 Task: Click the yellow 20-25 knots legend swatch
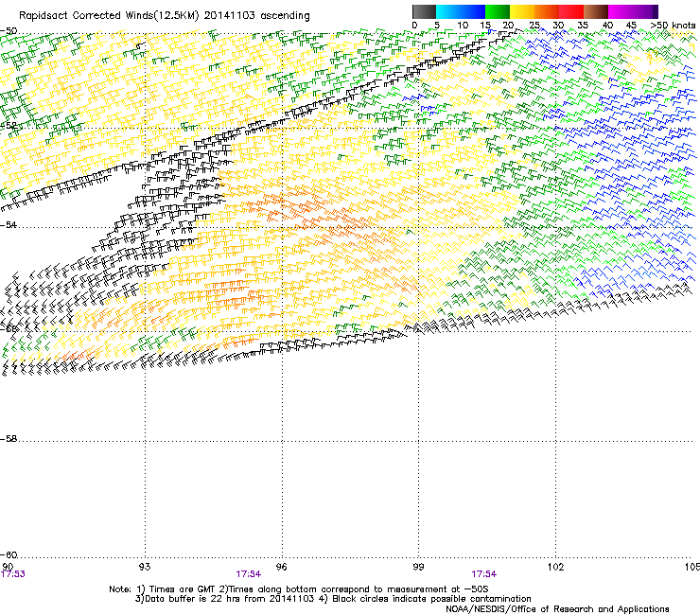(522, 11)
